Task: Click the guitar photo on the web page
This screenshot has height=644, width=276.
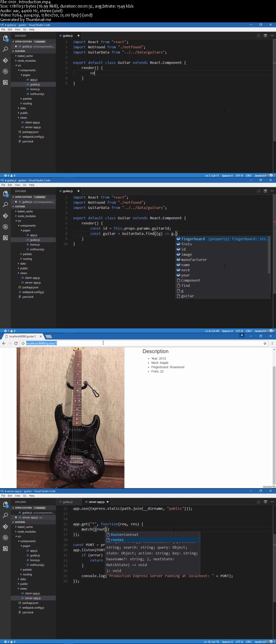Action: (70, 418)
